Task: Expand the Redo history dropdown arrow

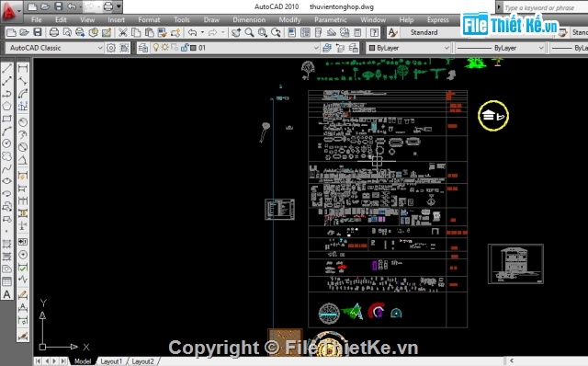Action: (x=222, y=33)
